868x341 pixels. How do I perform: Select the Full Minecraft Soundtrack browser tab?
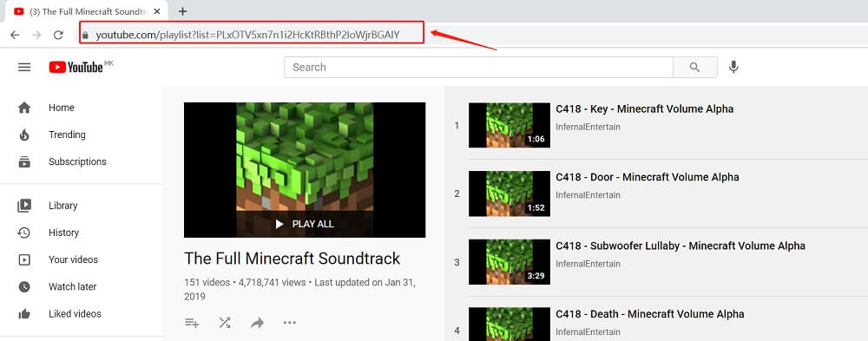(x=86, y=11)
